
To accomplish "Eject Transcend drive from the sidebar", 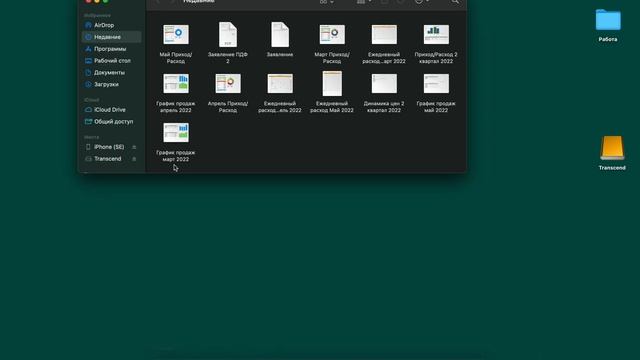I will click(134, 159).
